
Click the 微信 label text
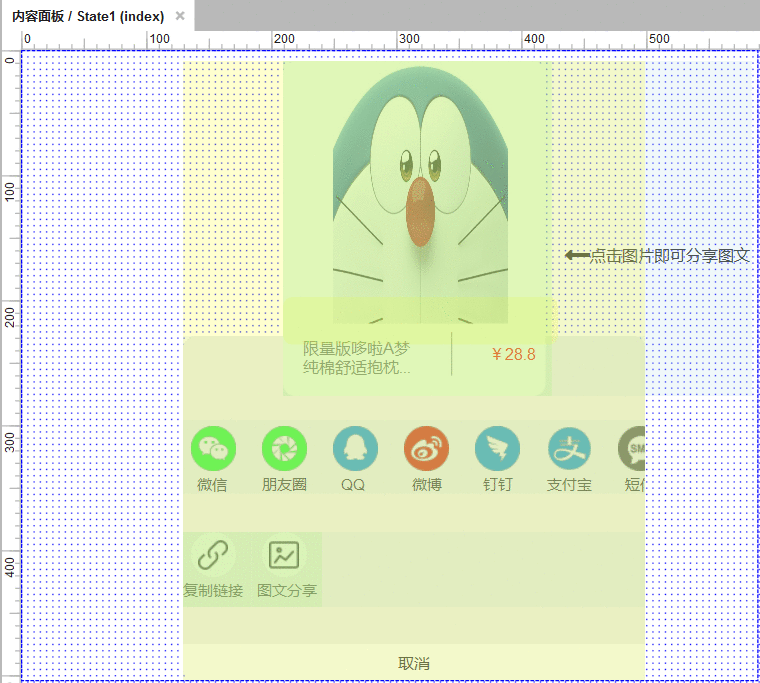coord(212,485)
